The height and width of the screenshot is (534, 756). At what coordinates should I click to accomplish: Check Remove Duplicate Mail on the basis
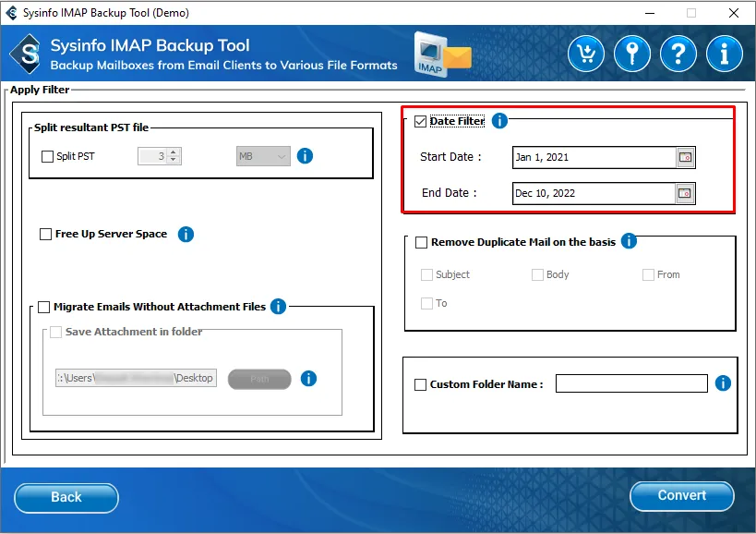(422, 242)
